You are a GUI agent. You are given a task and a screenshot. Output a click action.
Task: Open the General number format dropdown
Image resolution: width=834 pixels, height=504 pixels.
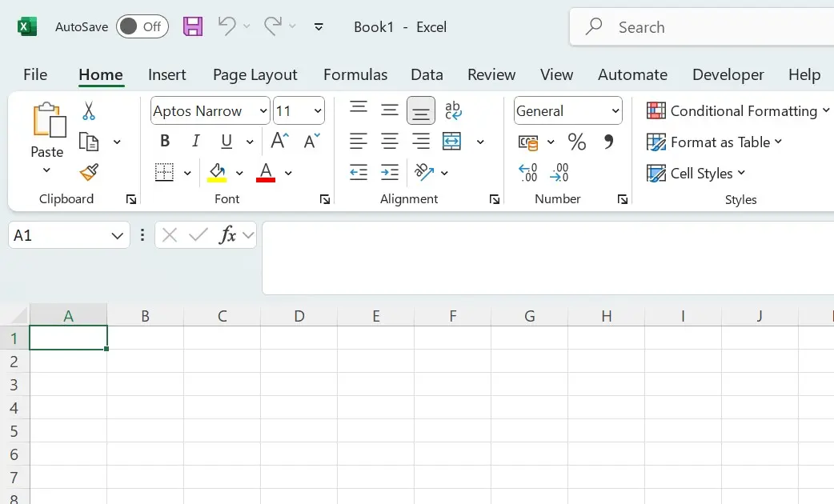pyautogui.click(x=614, y=110)
